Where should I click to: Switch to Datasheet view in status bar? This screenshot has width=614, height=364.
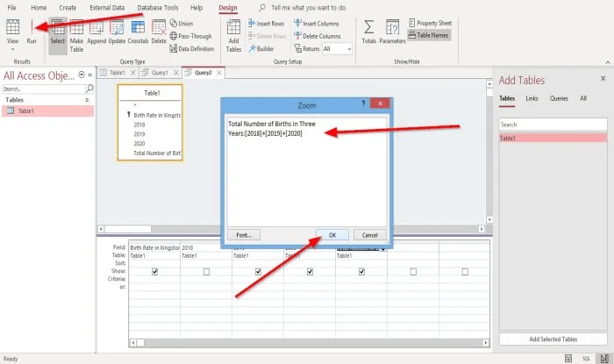tap(568, 358)
